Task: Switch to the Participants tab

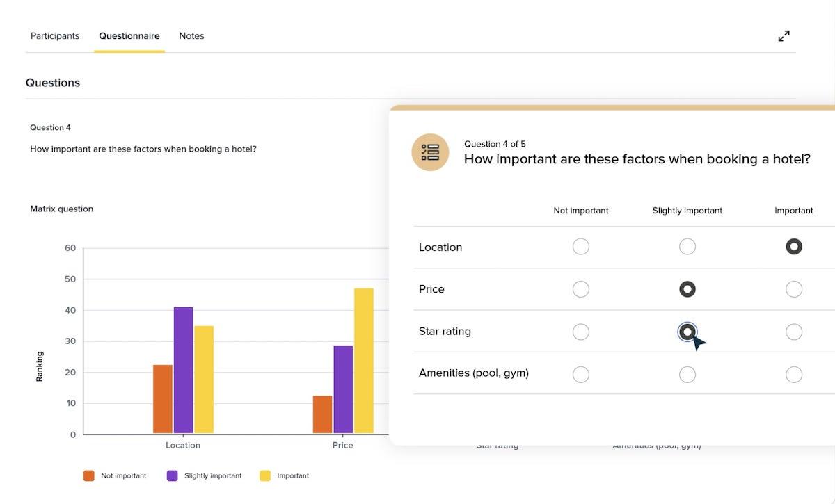Action: [55, 36]
